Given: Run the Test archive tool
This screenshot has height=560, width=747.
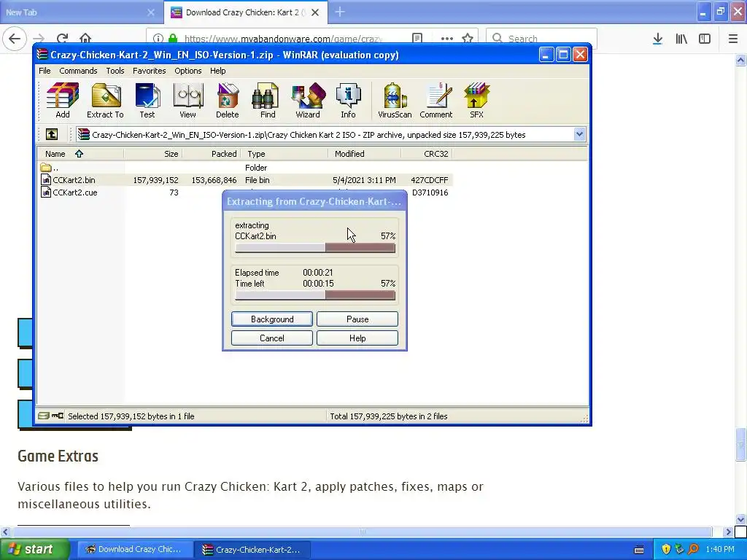Looking at the screenshot, I should point(147,101).
